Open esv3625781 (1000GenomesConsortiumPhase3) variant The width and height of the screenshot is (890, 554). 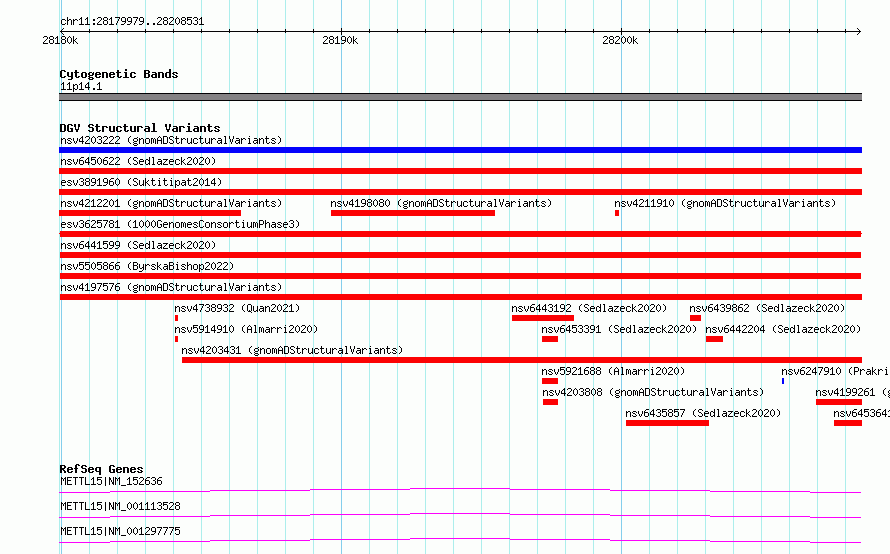coord(180,224)
